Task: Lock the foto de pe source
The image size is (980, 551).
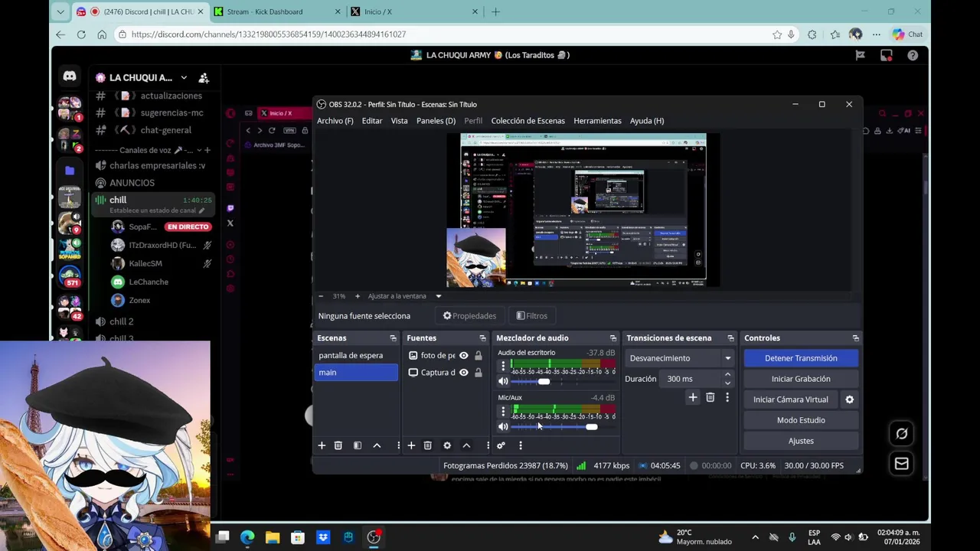Action: pyautogui.click(x=479, y=356)
